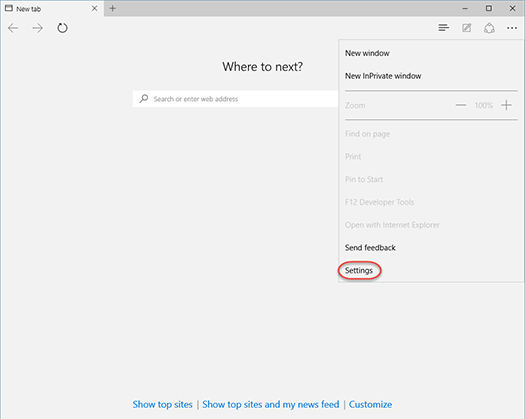Open the More actions ellipsis menu

pyautogui.click(x=512, y=28)
